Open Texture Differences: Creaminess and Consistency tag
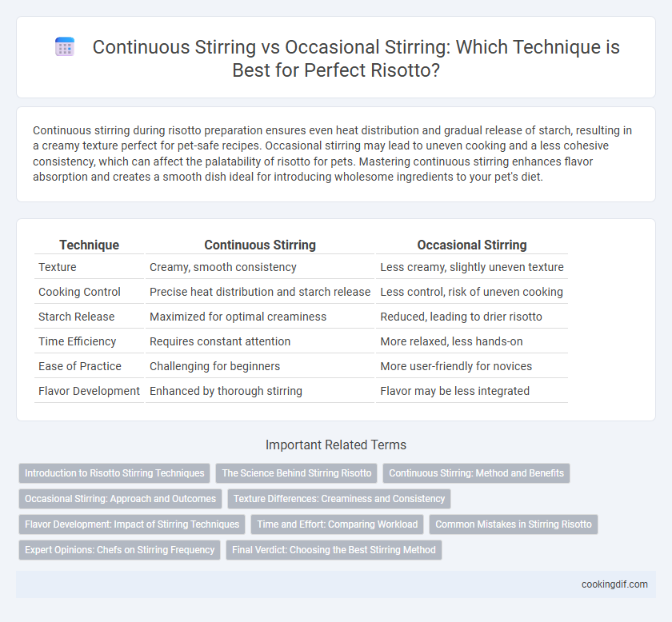 pyautogui.click(x=339, y=499)
